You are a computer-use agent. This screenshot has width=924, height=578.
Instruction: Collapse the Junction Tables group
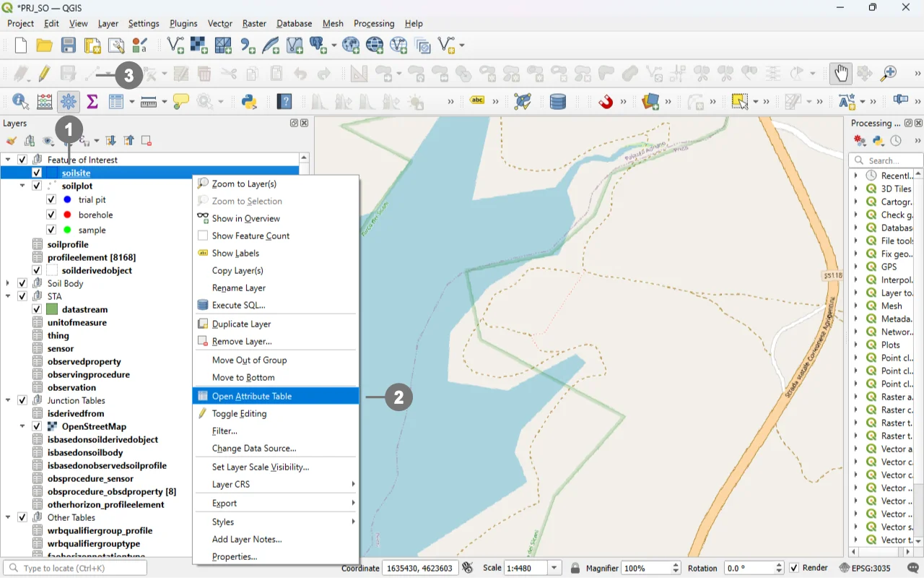8,400
